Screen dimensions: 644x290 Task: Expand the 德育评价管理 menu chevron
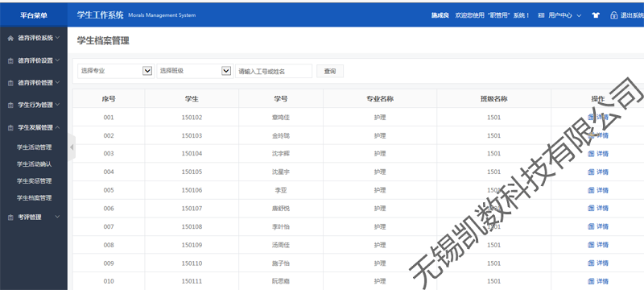pyautogui.click(x=57, y=82)
